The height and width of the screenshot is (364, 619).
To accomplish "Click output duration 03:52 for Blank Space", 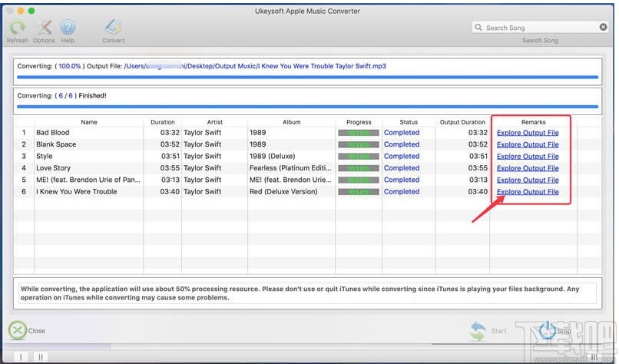I will tap(478, 144).
